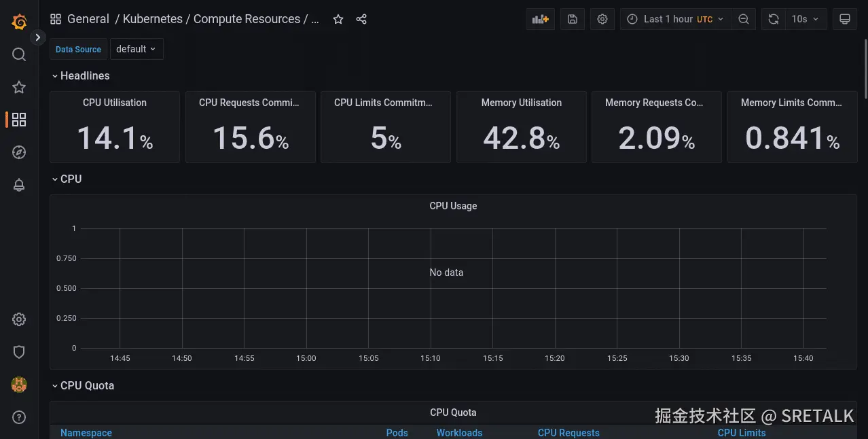Open dashboard settings gear in toolbar
This screenshot has height=439, width=868.
coord(602,19)
